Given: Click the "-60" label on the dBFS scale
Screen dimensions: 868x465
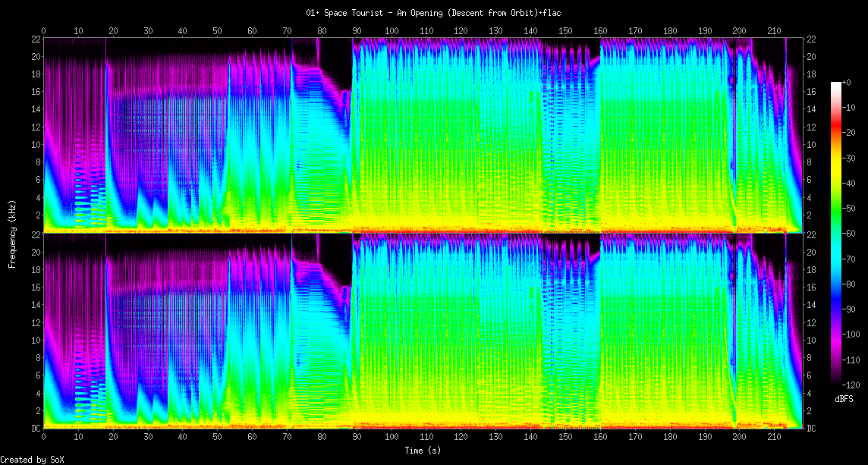Looking at the screenshot, I should (x=849, y=234).
